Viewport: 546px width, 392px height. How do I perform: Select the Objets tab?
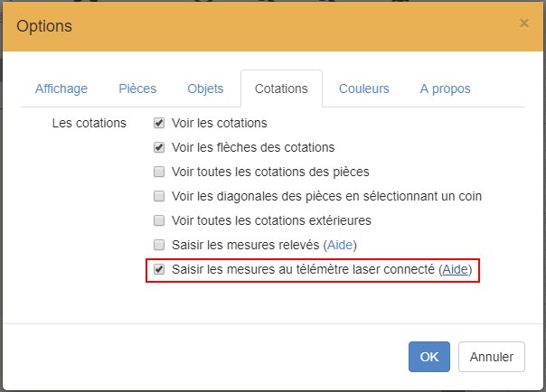tap(206, 89)
